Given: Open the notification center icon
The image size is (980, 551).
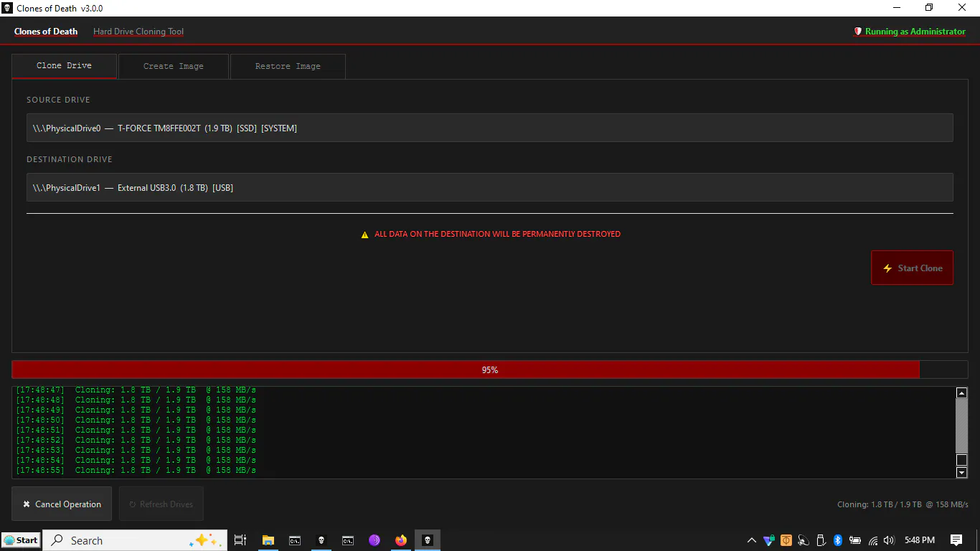Looking at the screenshot, I should (956, 540).
